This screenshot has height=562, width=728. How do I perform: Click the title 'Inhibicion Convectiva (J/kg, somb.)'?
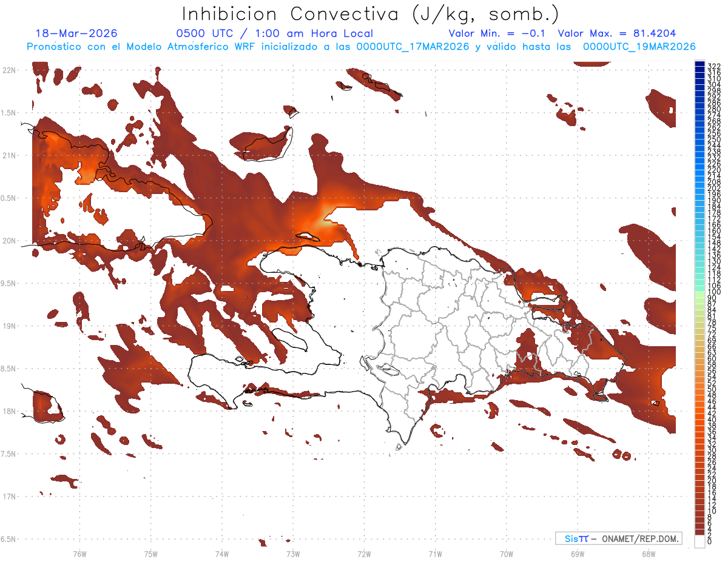point(371,15)
